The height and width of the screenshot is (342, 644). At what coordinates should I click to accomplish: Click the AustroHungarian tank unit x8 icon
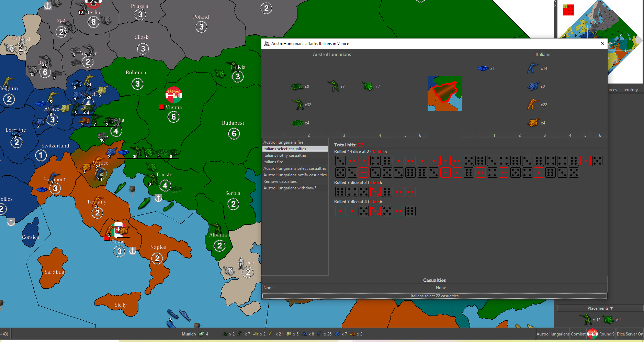[297, 87]
